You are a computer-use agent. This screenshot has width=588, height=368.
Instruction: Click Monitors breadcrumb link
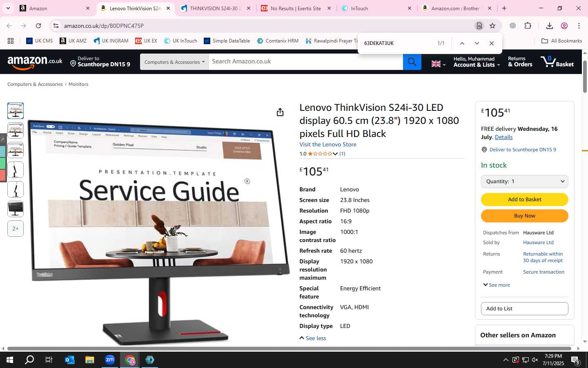click(78, 84)
